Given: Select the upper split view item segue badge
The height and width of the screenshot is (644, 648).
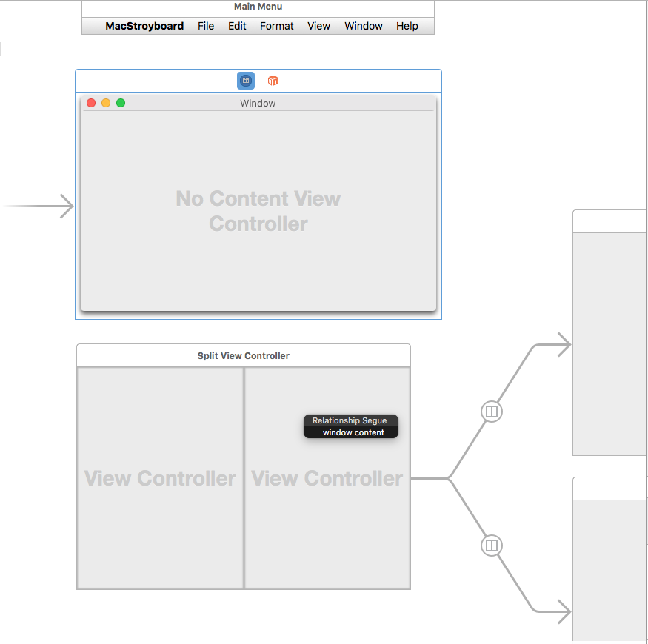Looking at the screenshot, I should (x=492, y=412).
